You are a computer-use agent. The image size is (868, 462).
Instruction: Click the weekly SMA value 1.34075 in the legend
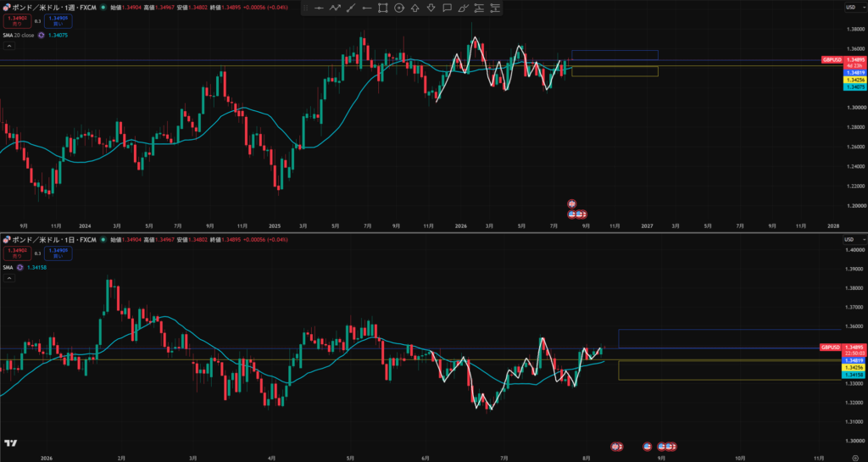57,35
